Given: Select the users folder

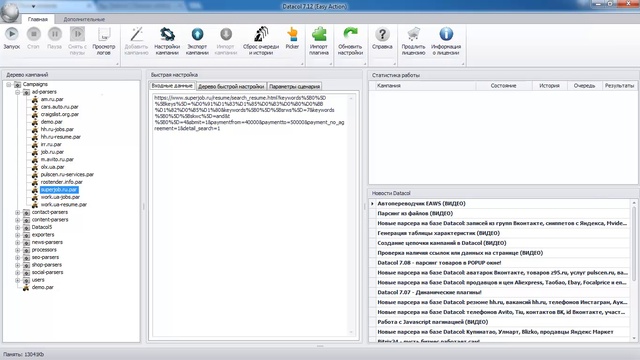Looking at the screenshot, I should click(x=38, y=280).
